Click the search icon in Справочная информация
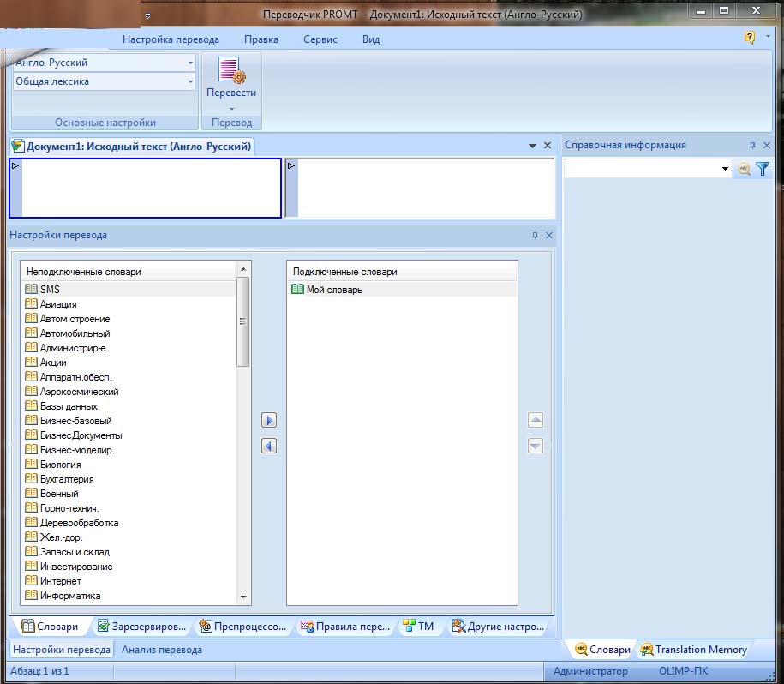Viewport: 784px width, 684px height. coord(744,170)
